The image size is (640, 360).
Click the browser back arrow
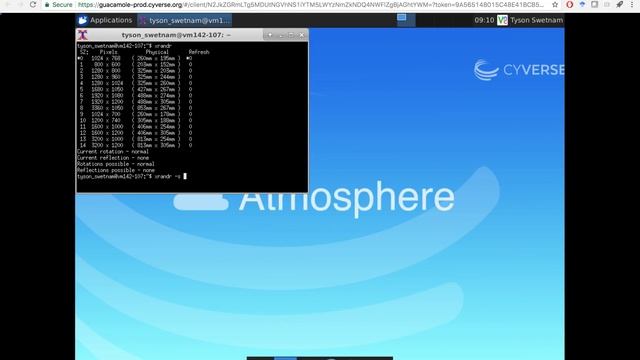(7, 4)
